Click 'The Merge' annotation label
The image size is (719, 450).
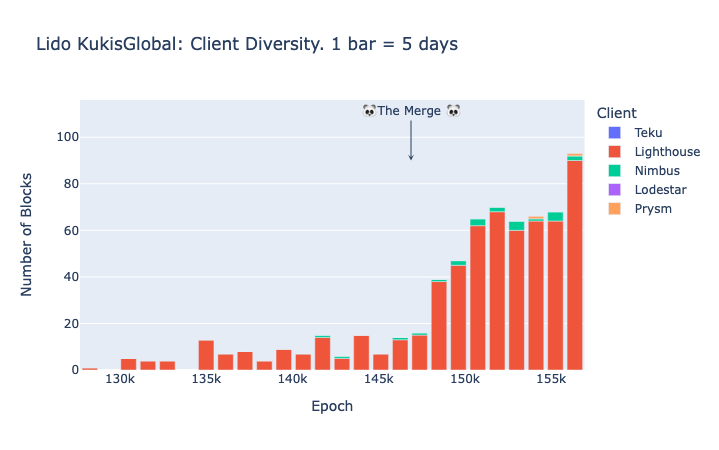pos(411,111)
